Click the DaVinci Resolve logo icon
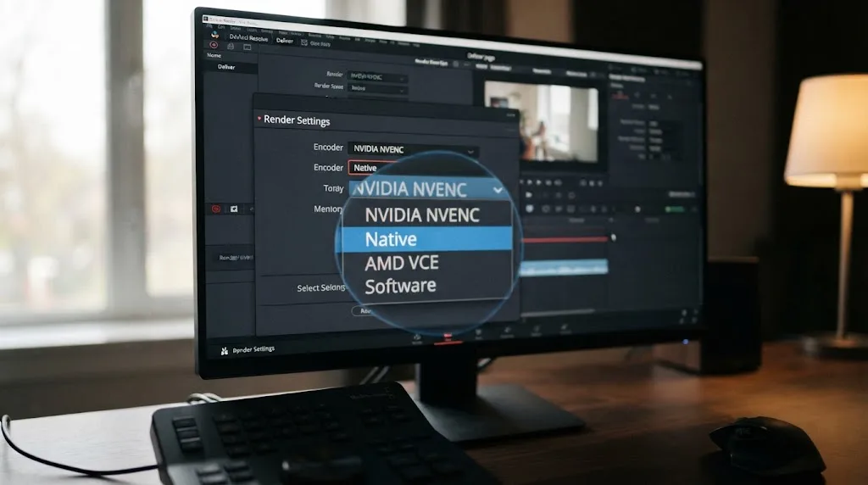The height and width of the screenshot is (485, 868). coord(214,35)
